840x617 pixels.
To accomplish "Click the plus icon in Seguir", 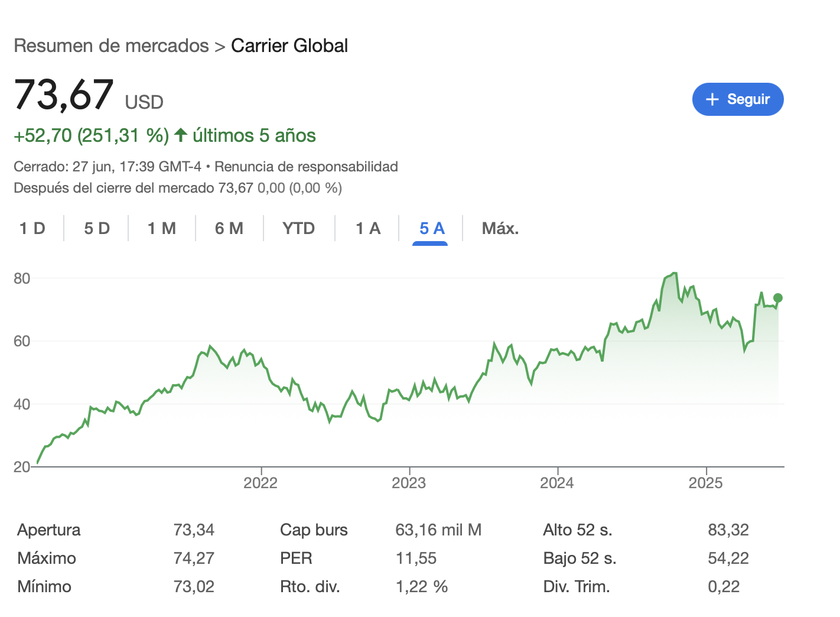I will point(712,99).
